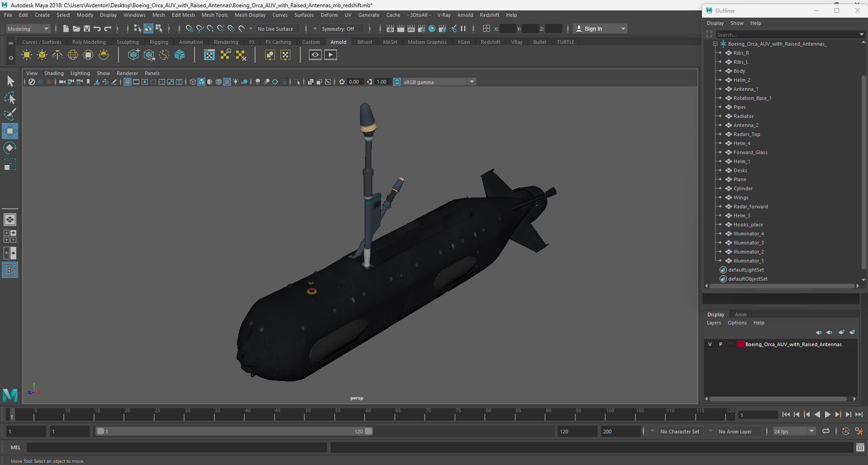The height and width of the screenshot is (465, 868).
Task: Collapse the Boeing_Orca_AUV root node
Action: pos(715,44)
